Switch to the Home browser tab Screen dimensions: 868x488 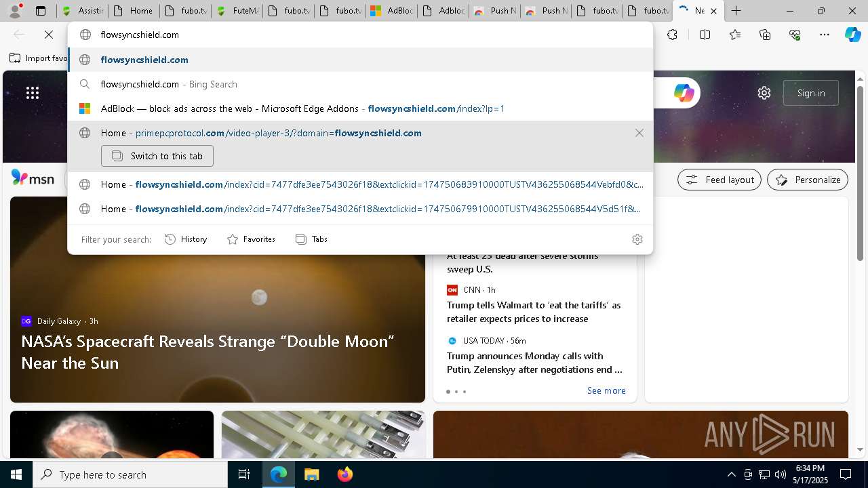click(133, 11)
